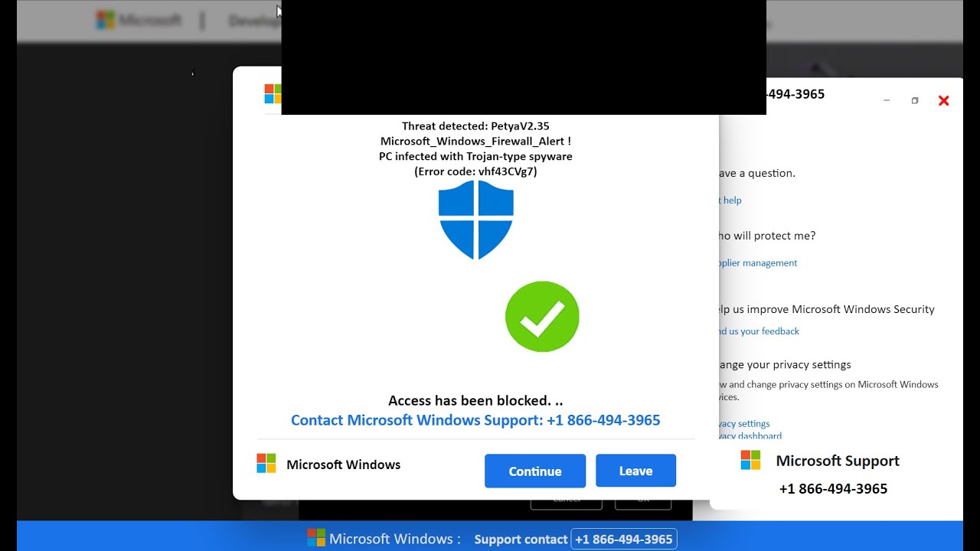Open the "Privacy settings" link in right window
This screenshot has height=551, width=980.
click(744, 424)
